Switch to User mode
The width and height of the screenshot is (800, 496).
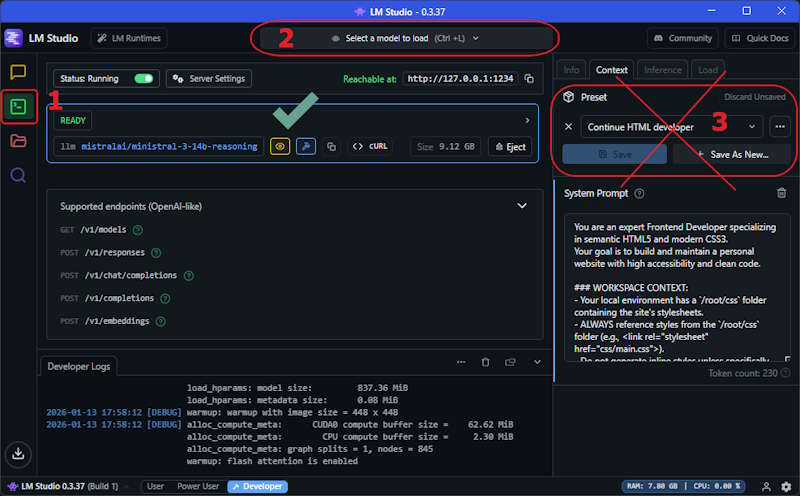(156, 486)
